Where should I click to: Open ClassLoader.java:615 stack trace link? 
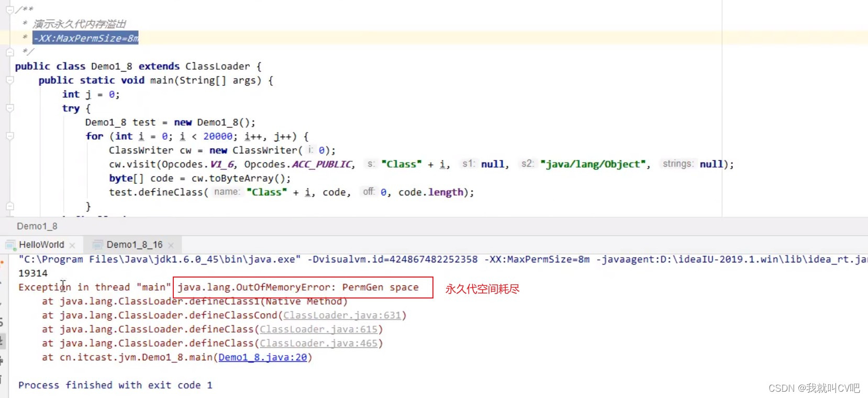[319, 329]
